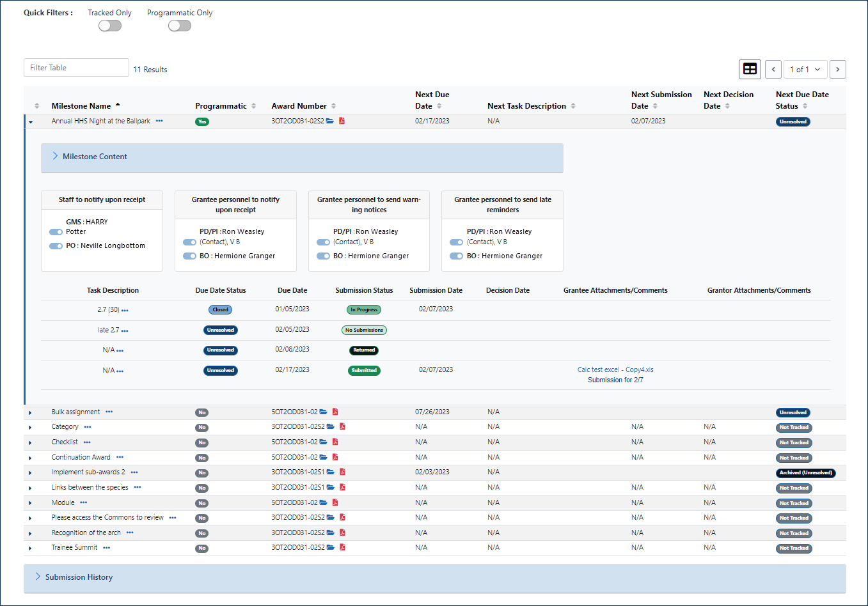Open ellipsis menu for task 2.7 (30)

pyautogui.click(x=125, y=311)
